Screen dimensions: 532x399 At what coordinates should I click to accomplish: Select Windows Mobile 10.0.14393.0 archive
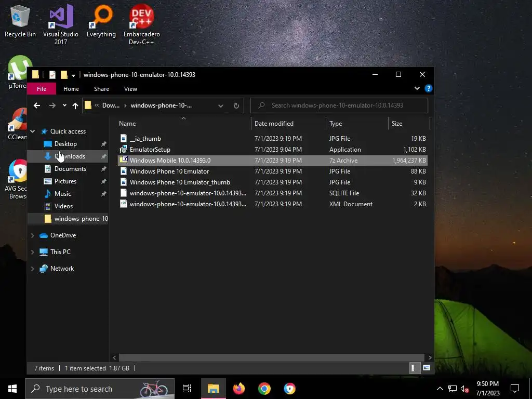tap(272, 160)
